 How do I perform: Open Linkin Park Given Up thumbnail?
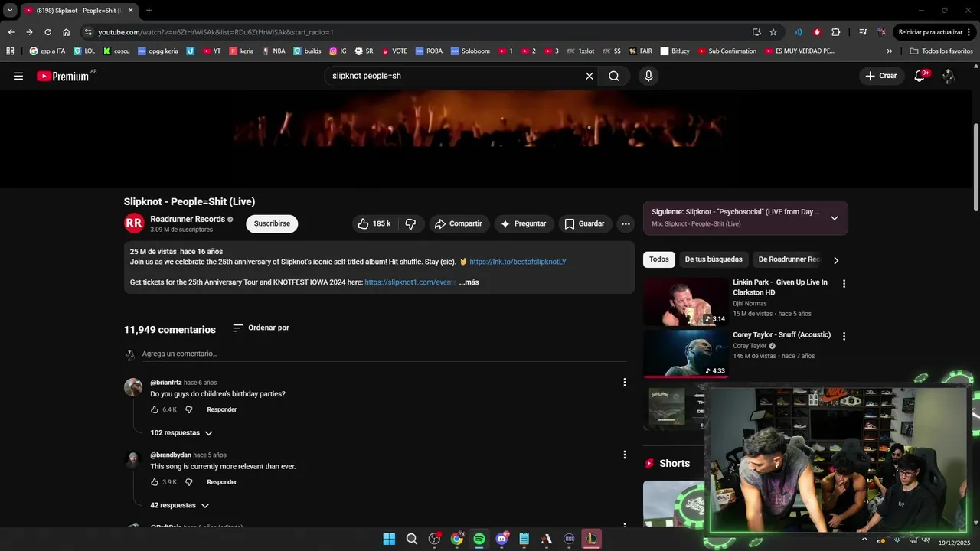[686, 302]
